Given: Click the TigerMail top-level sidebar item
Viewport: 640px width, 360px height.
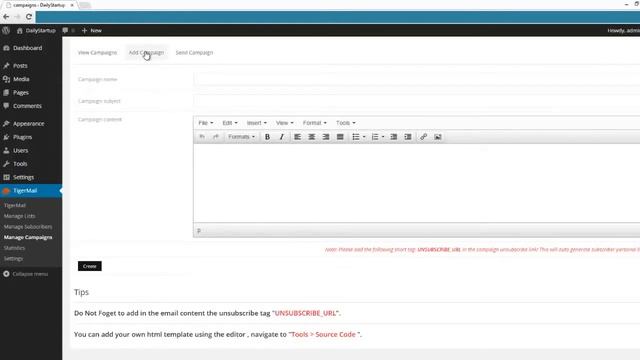Looking at the screenshot, I should click(31, 191).
